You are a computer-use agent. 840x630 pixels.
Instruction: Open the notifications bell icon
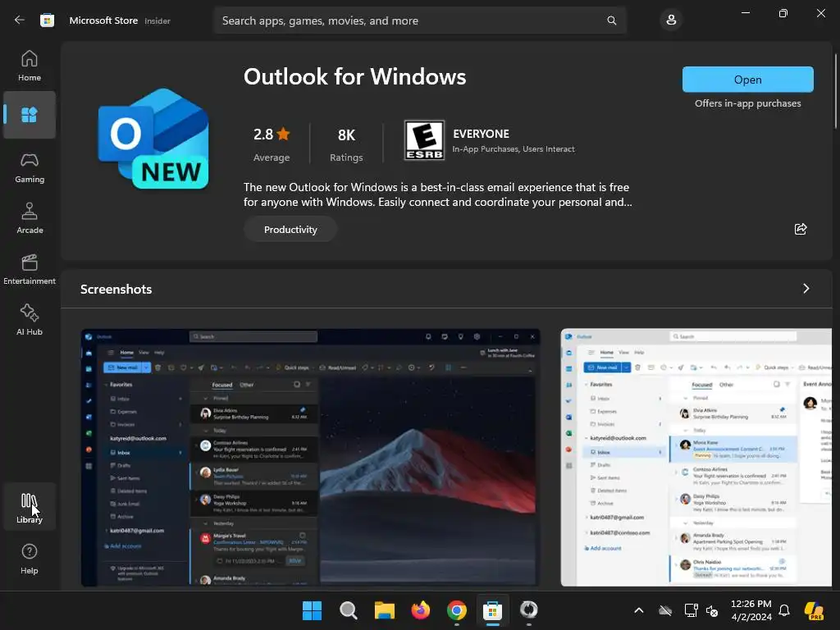coord(783,610)
